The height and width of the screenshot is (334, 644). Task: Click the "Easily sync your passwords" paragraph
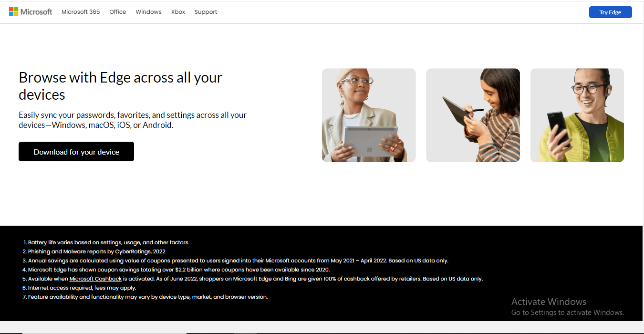pos(133,120)
